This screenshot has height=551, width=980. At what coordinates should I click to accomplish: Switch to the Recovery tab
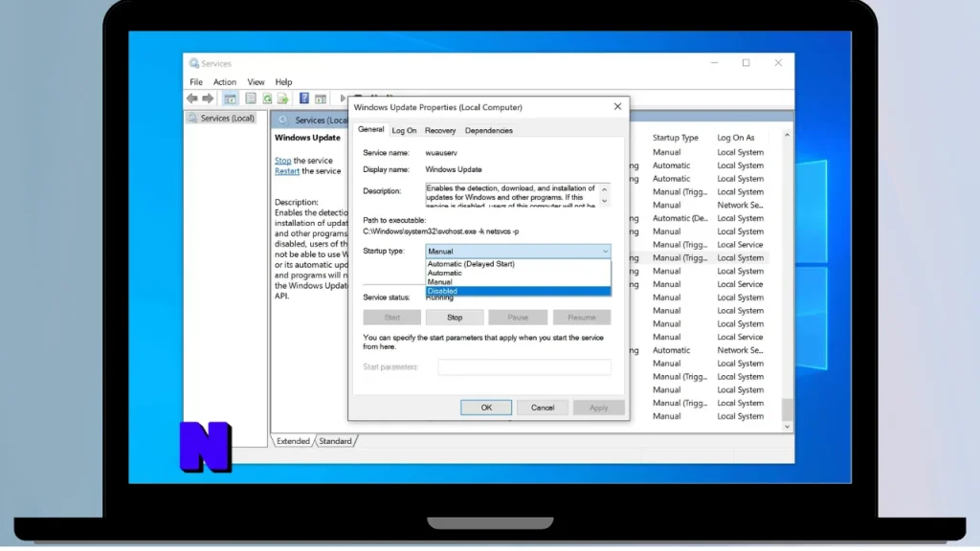point(440,130)
